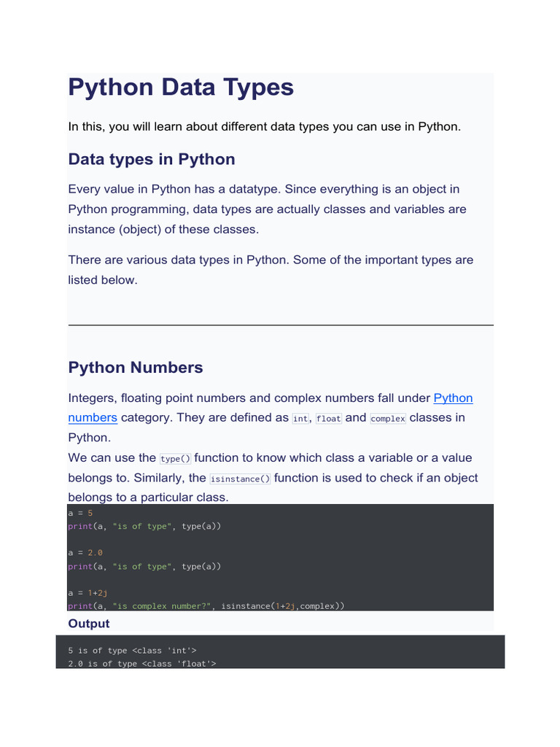The image size is (560, 747).
Task: Click the "Python Data Types" main title
Action: pyautogui.click(x=181, y=88)
